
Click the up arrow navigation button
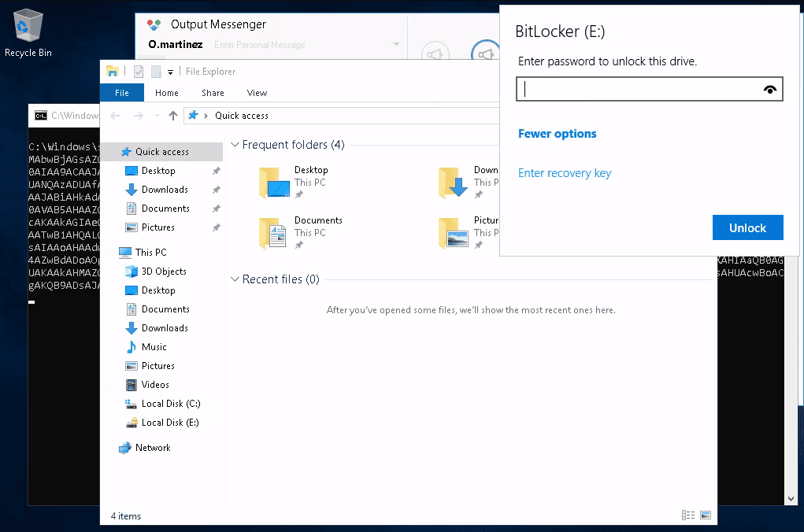point(173,116)
